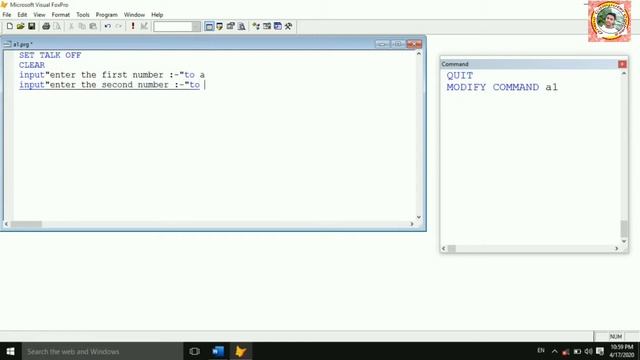
Task: Click the Cut scissors icon
Action: tap(71, 27)
